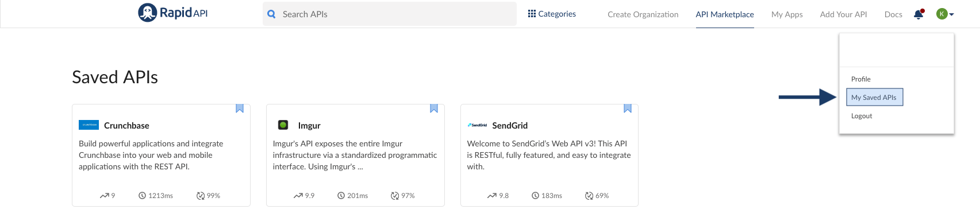Click the 69% success value
The width and height of the screenshot is (980, 217).
coord(602,196)
